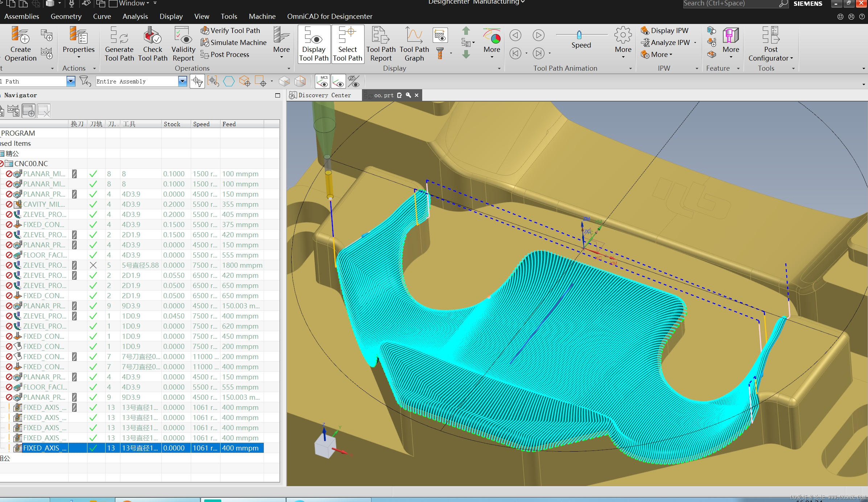Open Validity Report
The width and height of the screenshot is (868, 502).
183,44
